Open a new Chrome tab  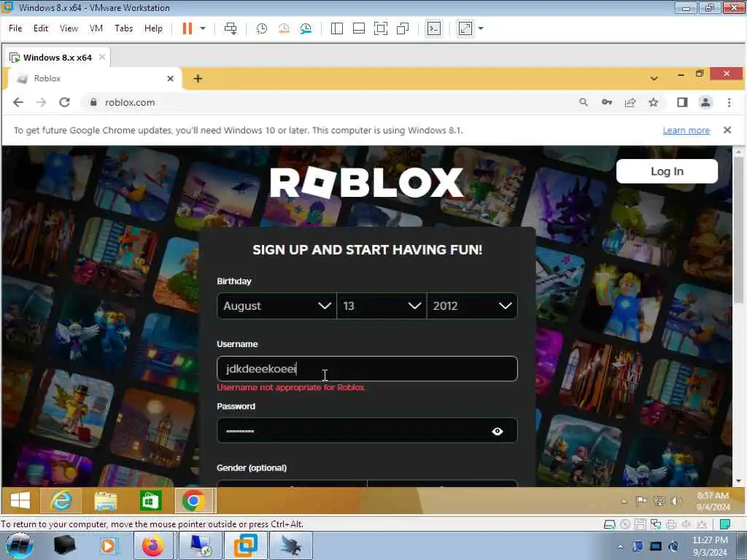[198, 79]
